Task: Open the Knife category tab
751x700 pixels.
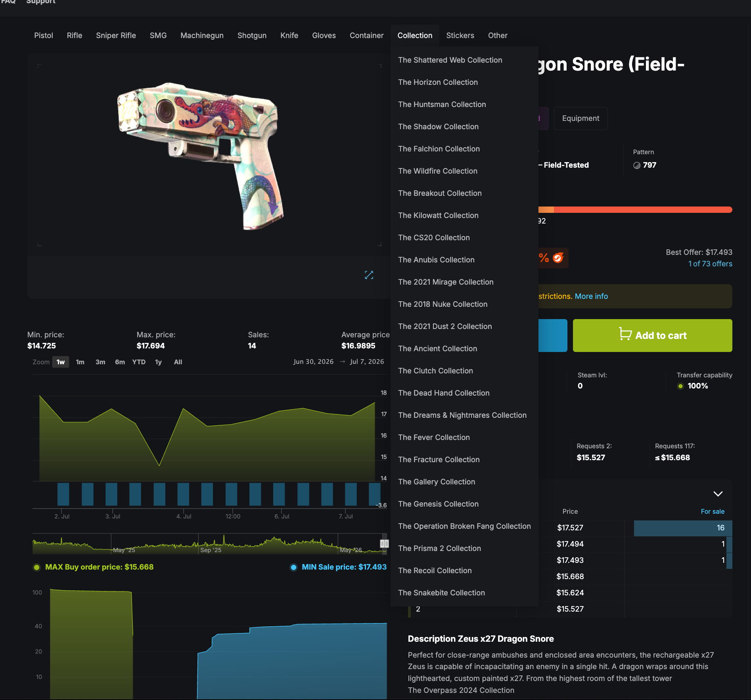Action: point(289,35)
